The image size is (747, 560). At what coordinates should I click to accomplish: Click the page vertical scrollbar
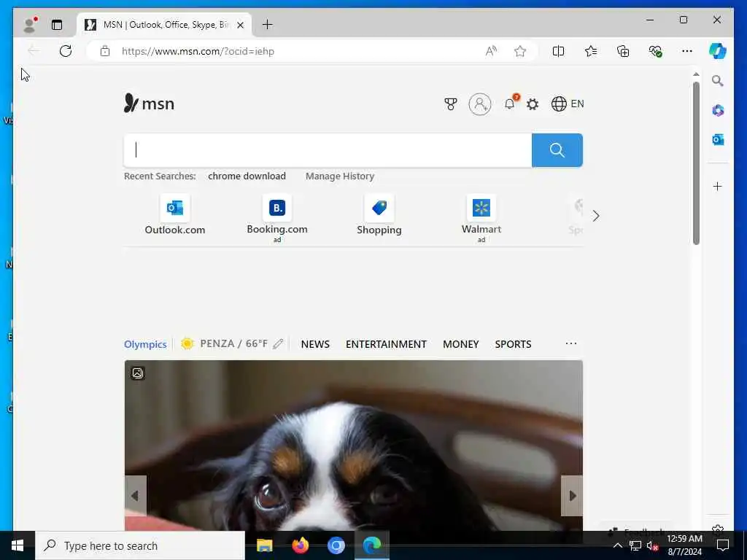tap(696, 163)
